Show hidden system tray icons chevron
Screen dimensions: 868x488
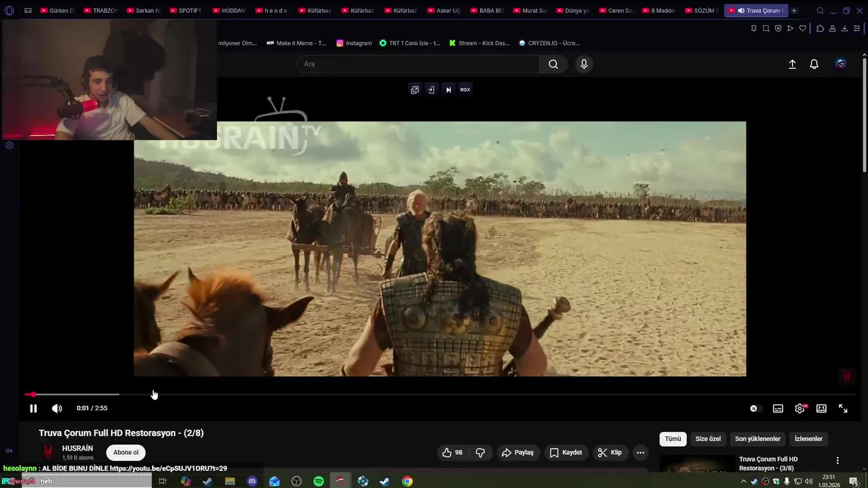tap(744, 481)
